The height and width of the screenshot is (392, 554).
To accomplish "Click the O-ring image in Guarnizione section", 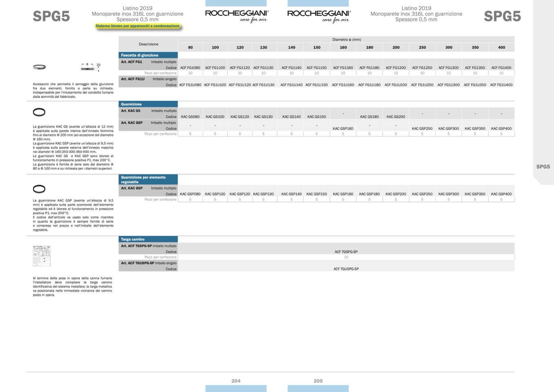I will tap(39, 112).
